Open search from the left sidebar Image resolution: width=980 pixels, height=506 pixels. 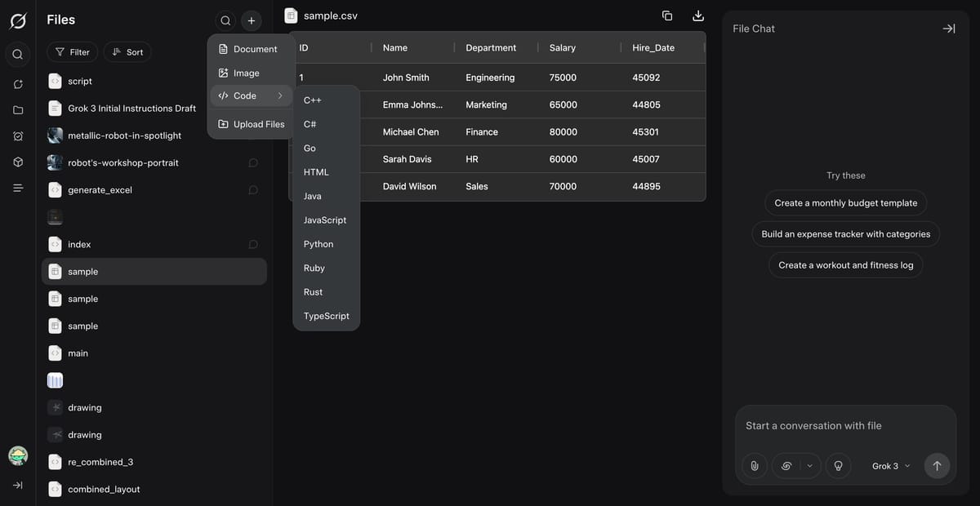[x=17, y=54]
